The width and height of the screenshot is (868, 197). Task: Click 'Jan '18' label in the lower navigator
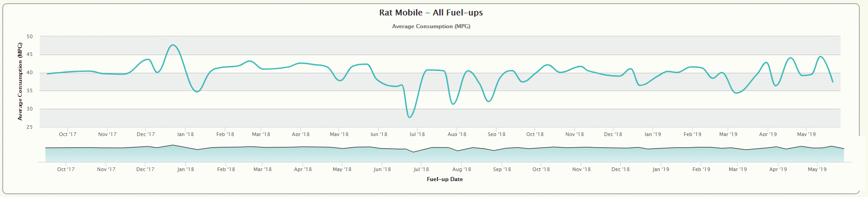[x=185, y=169]
